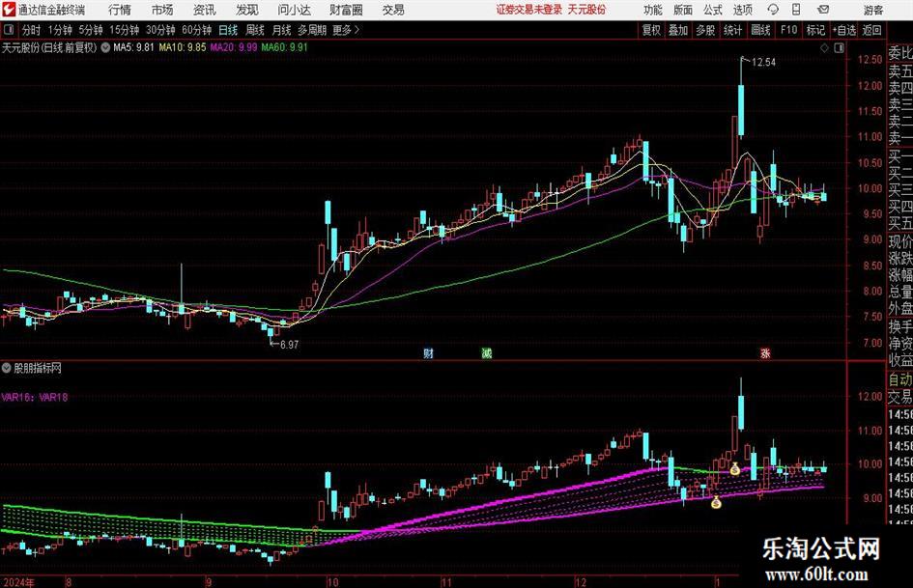Click the 复权 button
The image size is (913, 588).
pyautogui.click(x=651, y=30)
